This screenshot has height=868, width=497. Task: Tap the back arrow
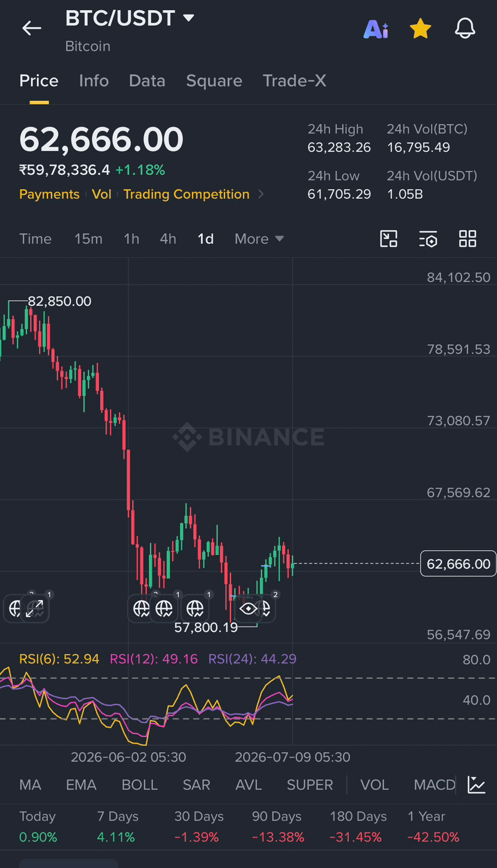31,28
